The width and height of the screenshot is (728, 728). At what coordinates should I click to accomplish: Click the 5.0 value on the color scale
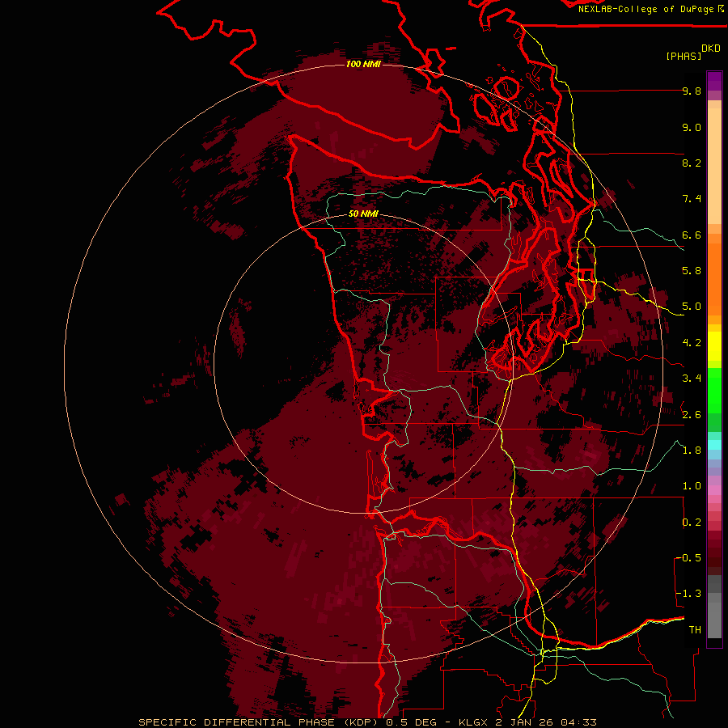(692, 307)
